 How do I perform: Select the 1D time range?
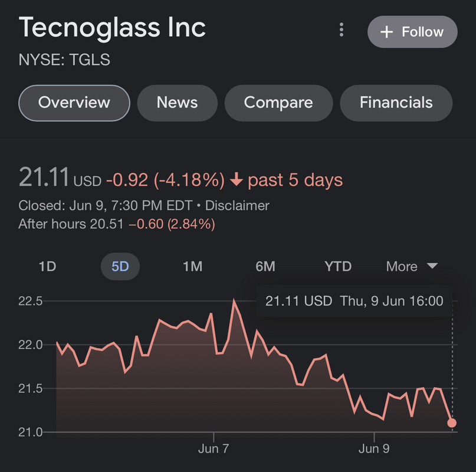click(47, 267)
